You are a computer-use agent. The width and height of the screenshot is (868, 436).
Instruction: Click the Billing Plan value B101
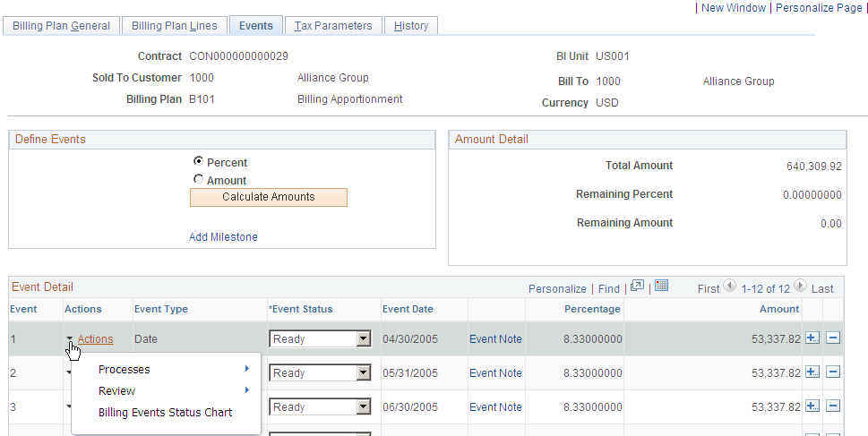click(202, 99)
